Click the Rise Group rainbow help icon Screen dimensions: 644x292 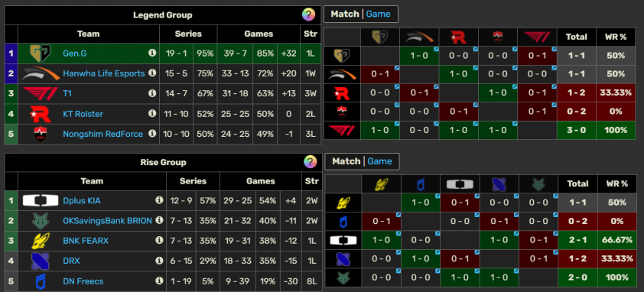coord(310,162)
